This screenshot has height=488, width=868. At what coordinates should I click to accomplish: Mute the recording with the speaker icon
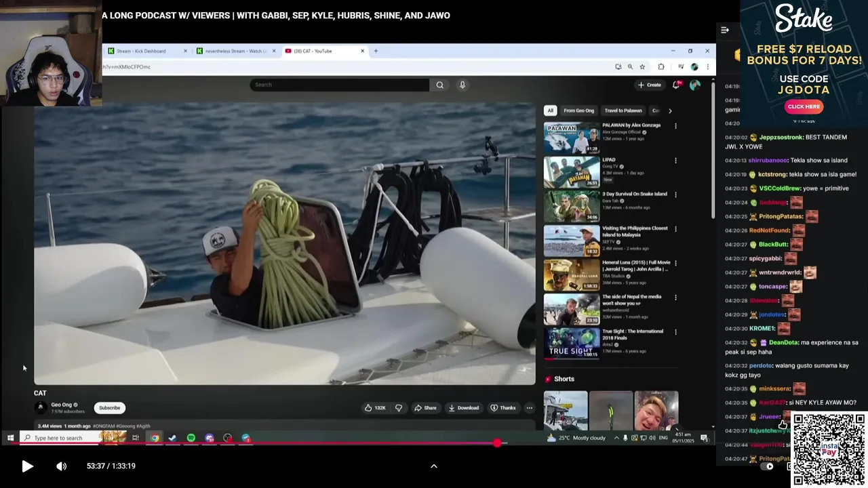[62, 466]
